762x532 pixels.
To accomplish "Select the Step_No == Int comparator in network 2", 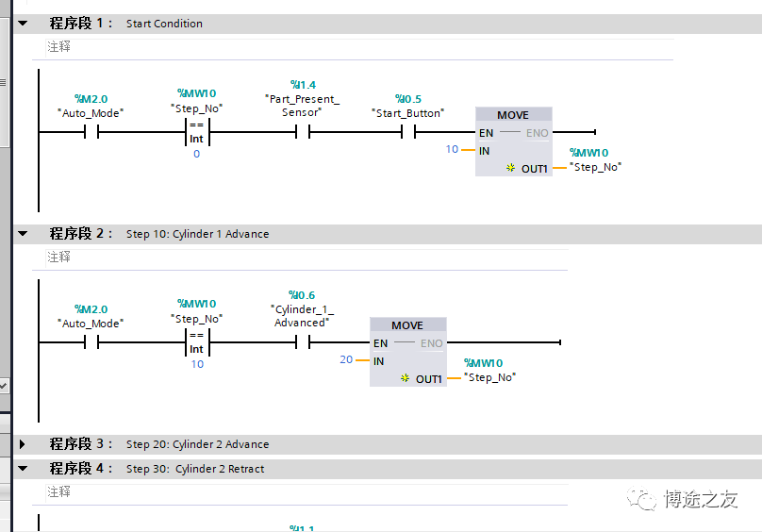I will 196,342.
